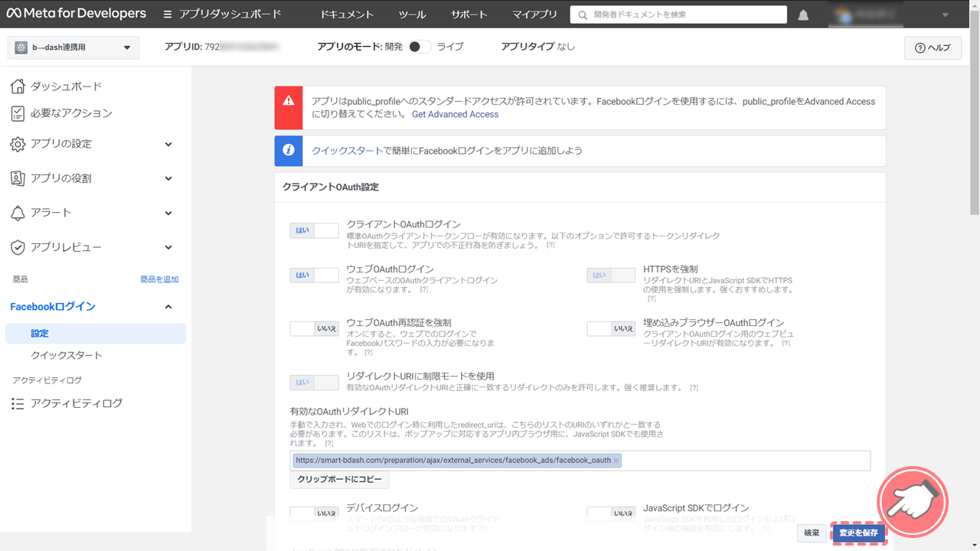Expand the アプリの役割 section
Image resolution: width=980 pixels, height=551 pixels.
click(x=168, y=178)
